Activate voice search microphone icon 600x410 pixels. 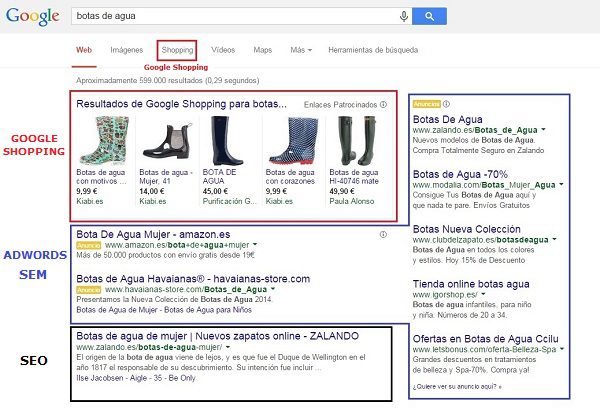point(403,16)
